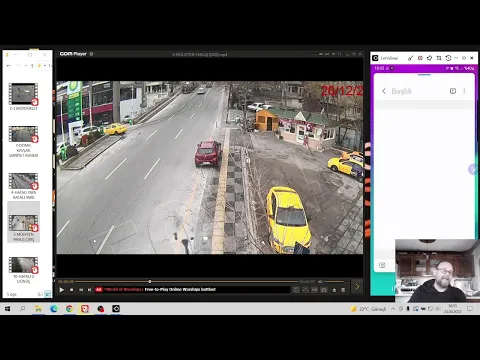Expand the hidden system tray icons
480x360 pixels.
click(393, 309)
